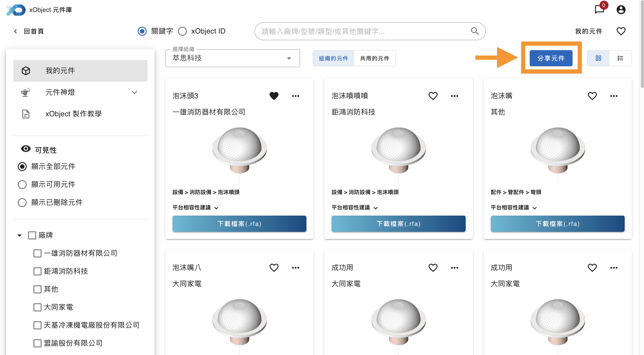644x355 pixels.
Task: Select the xObject ID search mode
Action: (x=182, y=31)
